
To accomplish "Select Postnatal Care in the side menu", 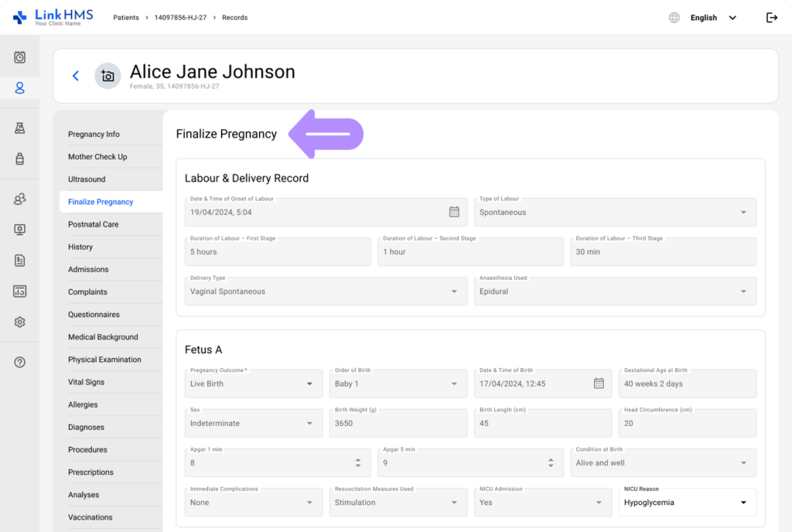I will pyautogui.click(x=94, y=224).
